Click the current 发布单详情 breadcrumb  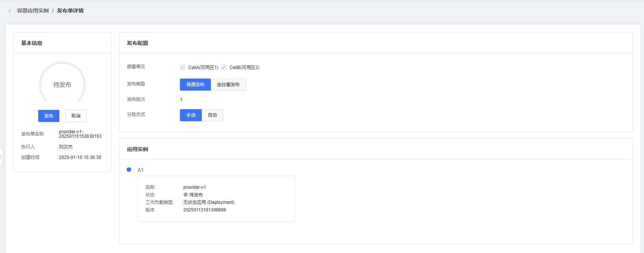(70, 11)
